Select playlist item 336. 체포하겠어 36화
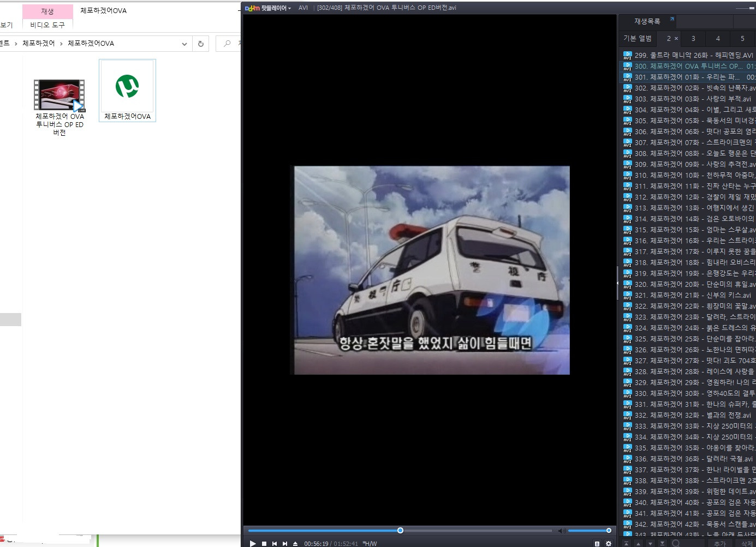This screenshot has width=756, height=547. (x=689, y=459)
